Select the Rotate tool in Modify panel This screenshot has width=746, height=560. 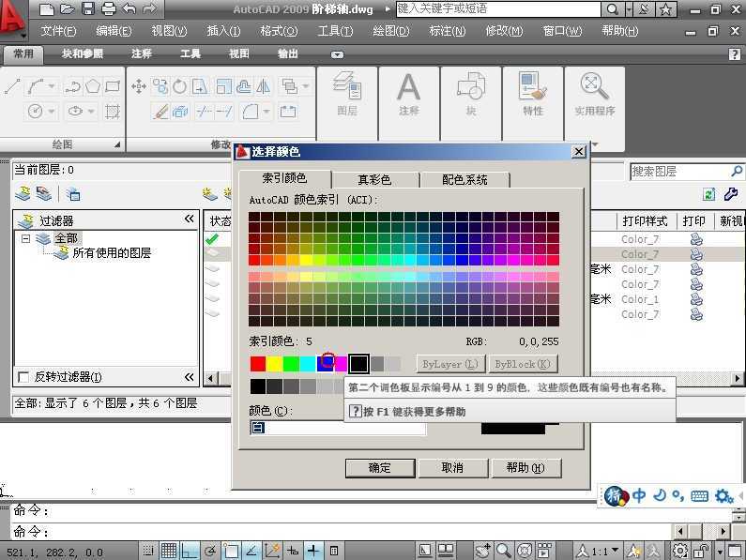pyautogui.click(x=179, y=86)
